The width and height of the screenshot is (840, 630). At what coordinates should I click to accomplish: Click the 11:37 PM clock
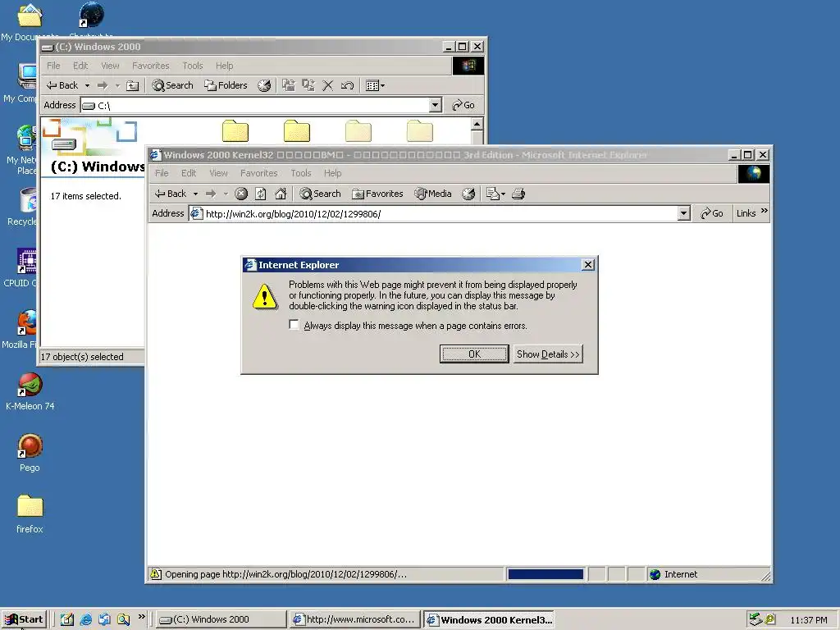[x=808, y=620]
